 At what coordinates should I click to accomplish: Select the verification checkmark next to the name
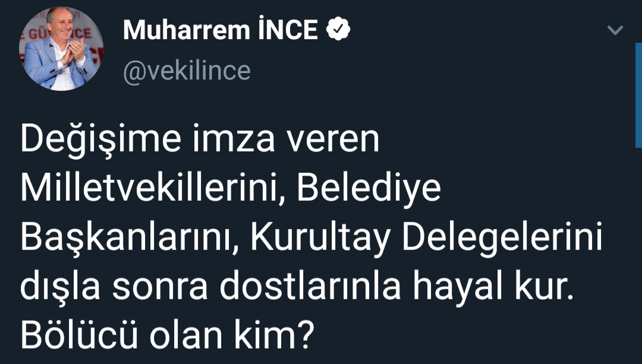(x=339, y=27)
